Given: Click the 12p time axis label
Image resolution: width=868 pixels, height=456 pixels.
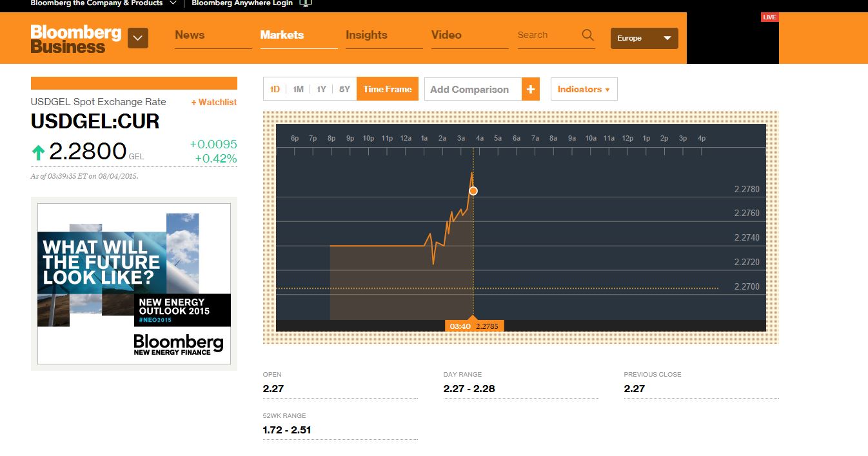Looking at the screenshot, I should (628, 139).
